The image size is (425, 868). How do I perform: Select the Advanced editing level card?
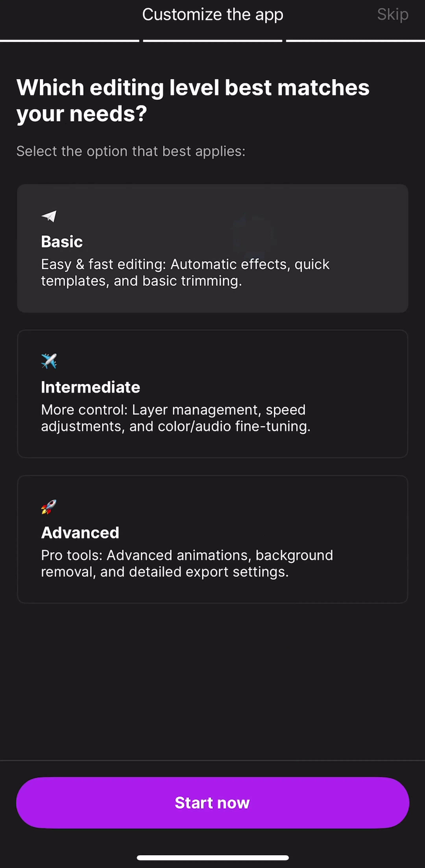point(213,539)
